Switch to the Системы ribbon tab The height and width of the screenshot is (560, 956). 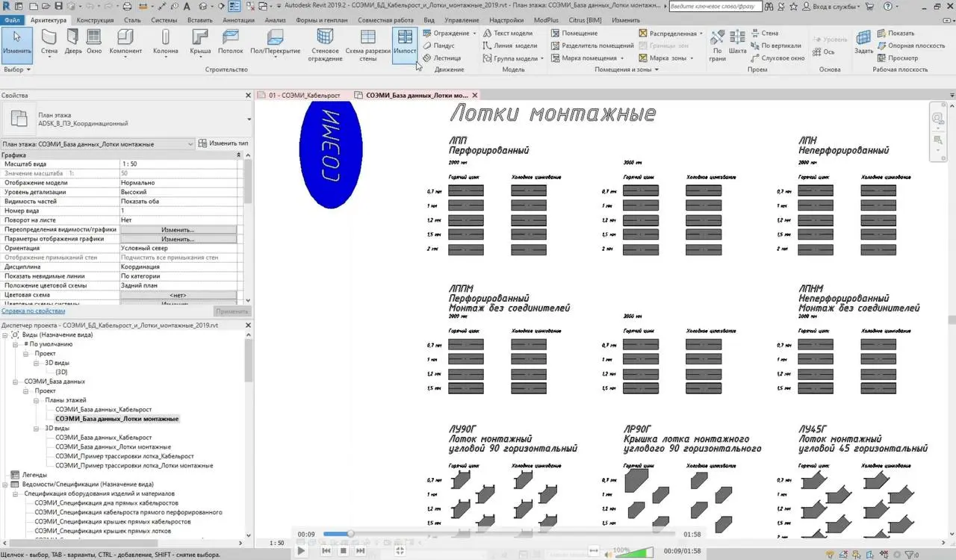click(x=164, y=20)
